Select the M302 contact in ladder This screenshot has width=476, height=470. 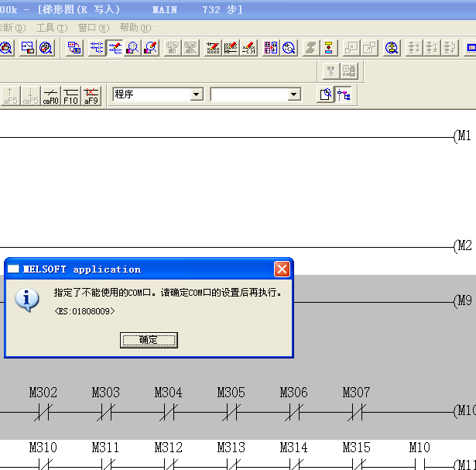[x=43, y=413]
